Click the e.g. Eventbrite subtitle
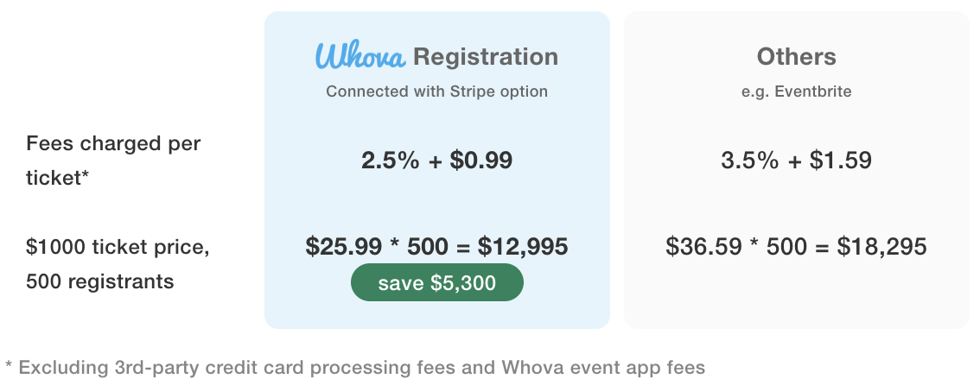The height and width of the screenshot is (385, 980). pyautogui.click(x=796, y=92)
